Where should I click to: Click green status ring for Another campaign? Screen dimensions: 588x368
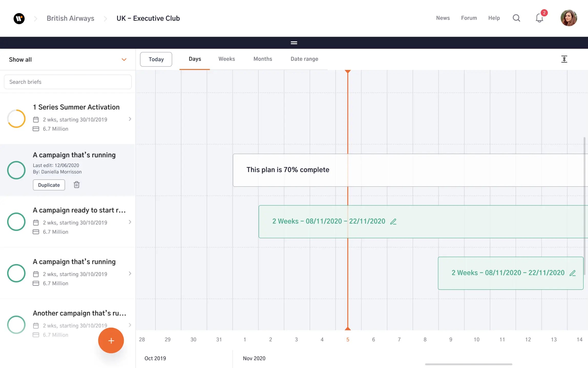[x=16, y=325]
